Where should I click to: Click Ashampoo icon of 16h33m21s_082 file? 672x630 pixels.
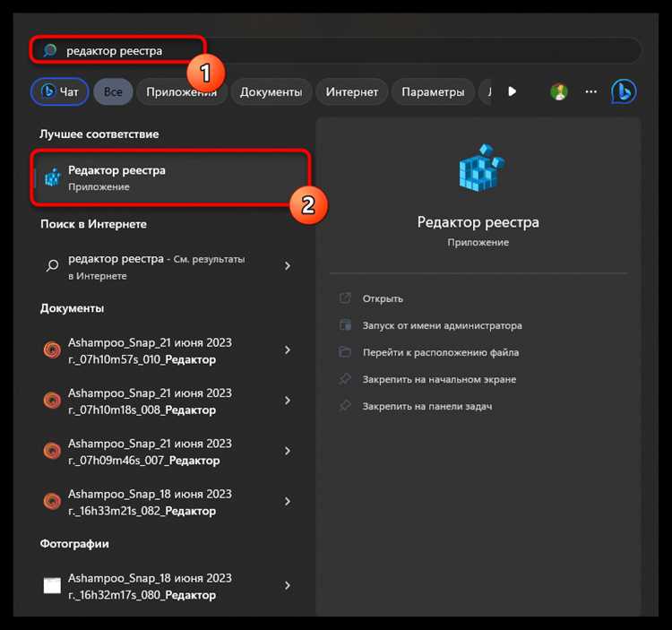tap(52, 501)
